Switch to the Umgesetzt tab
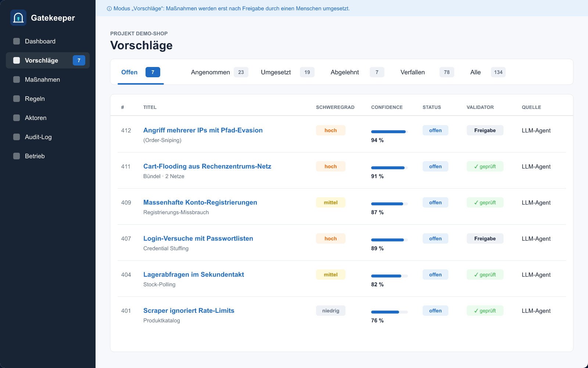 point(287,72)
